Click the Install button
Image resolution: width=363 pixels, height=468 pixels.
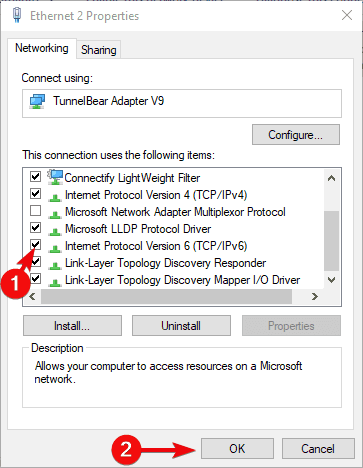pyautogui.click(x=72, y=326)
